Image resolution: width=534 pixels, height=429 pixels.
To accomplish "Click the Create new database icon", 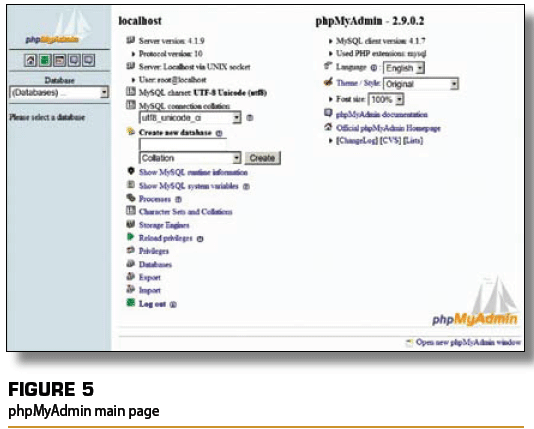I will pos(130,131).
